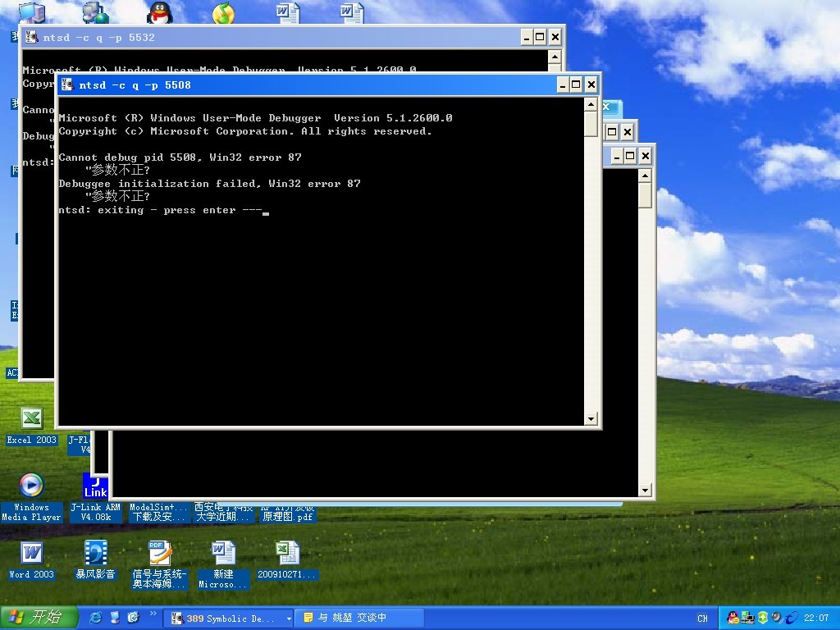Click the blue swirl tray icon
The height and width of the screenshot is (630, 840).
(x=792, y=618)
